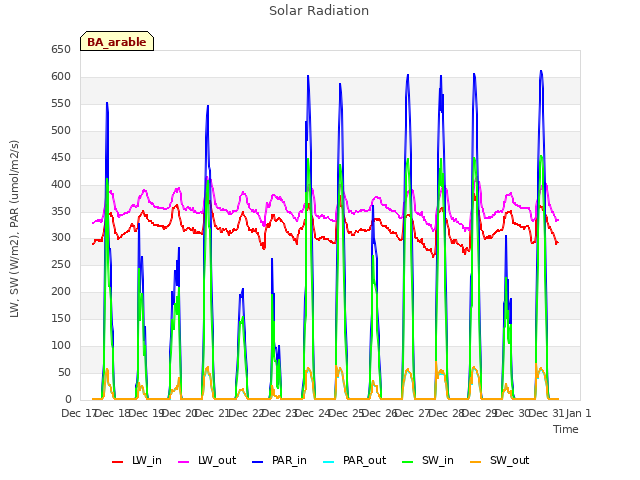The height and width of the screenshot is (480, 640).
Task: Click the 300 y-axis tick label
Action: (61, 238)
